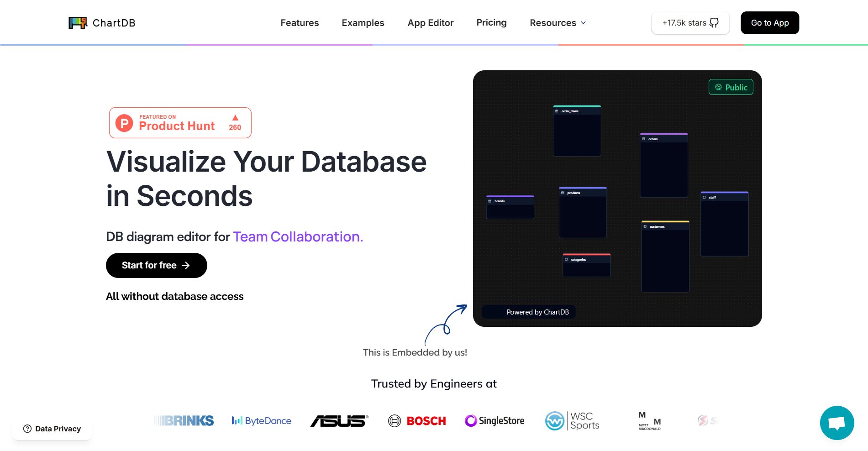
Task: Click the SingleStore logo
Action: coord(494,420)
